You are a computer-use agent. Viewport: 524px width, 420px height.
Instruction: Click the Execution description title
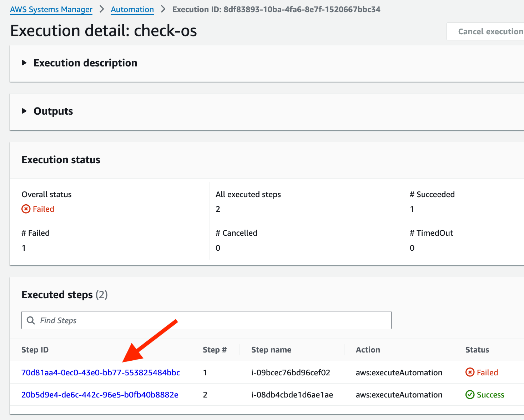(x=85, y=63)
